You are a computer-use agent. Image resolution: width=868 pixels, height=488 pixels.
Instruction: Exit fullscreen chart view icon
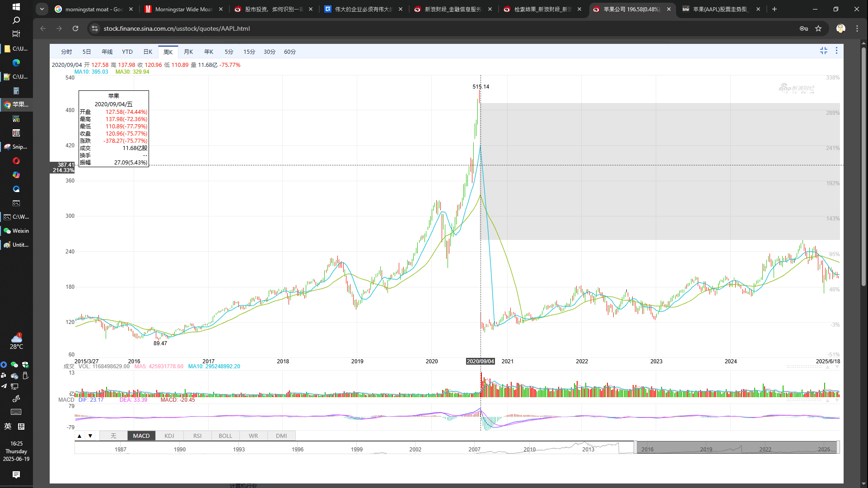pos(823,51)
